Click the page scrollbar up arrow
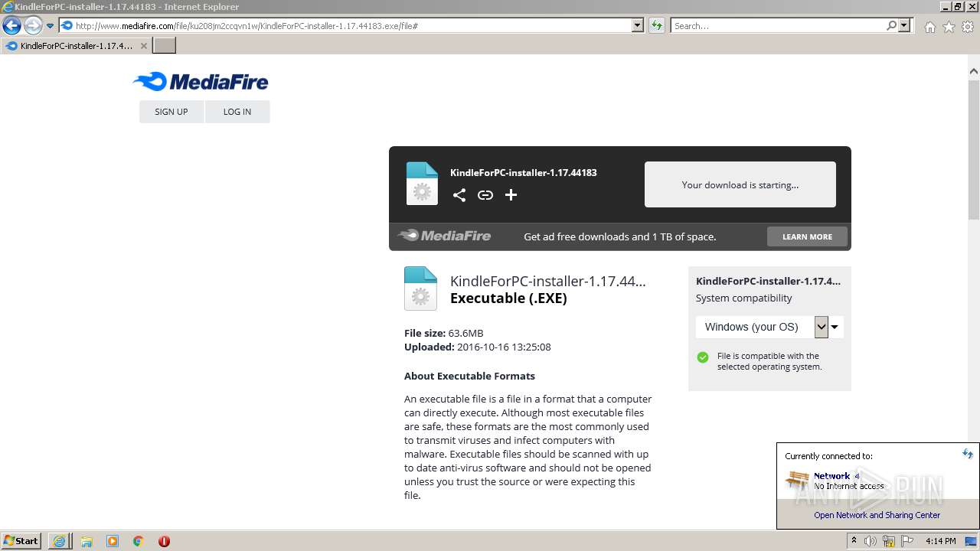 click(x=974, y=71)
